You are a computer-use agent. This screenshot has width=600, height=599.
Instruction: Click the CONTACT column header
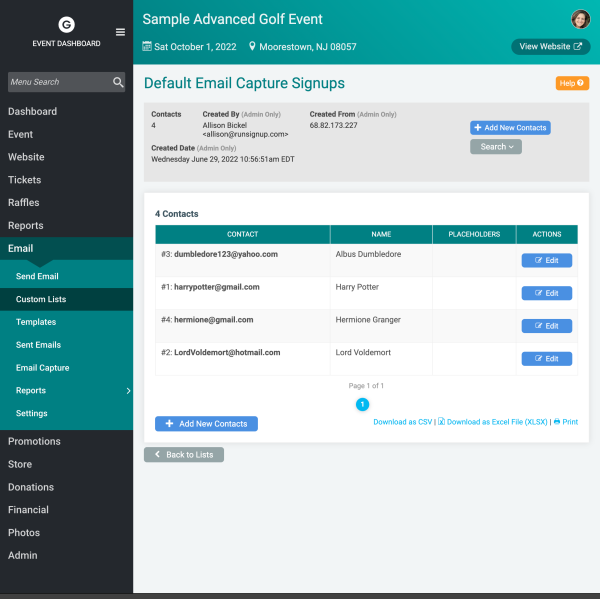click(x=243, y=234)
